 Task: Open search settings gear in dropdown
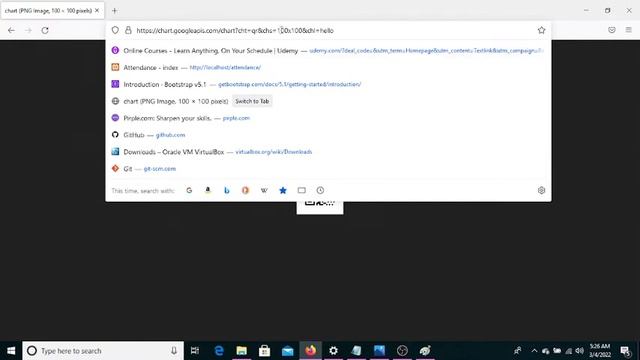(x=541, y=190)
